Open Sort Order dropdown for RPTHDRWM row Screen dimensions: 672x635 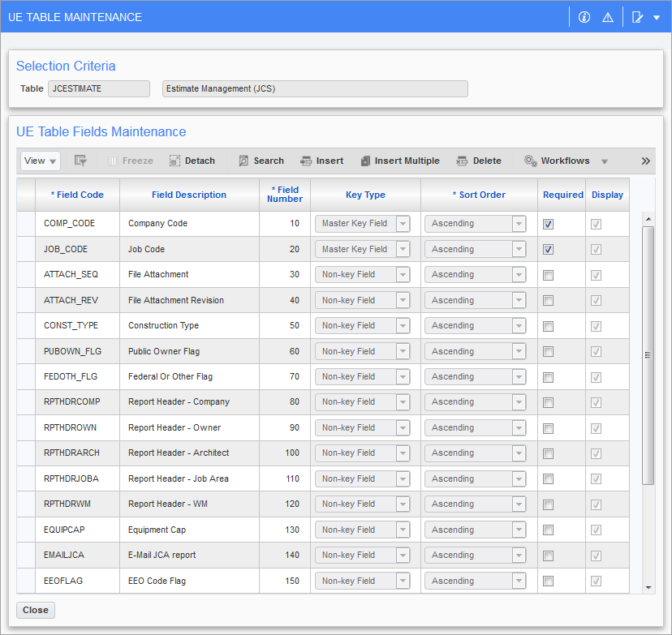[476, 504]
